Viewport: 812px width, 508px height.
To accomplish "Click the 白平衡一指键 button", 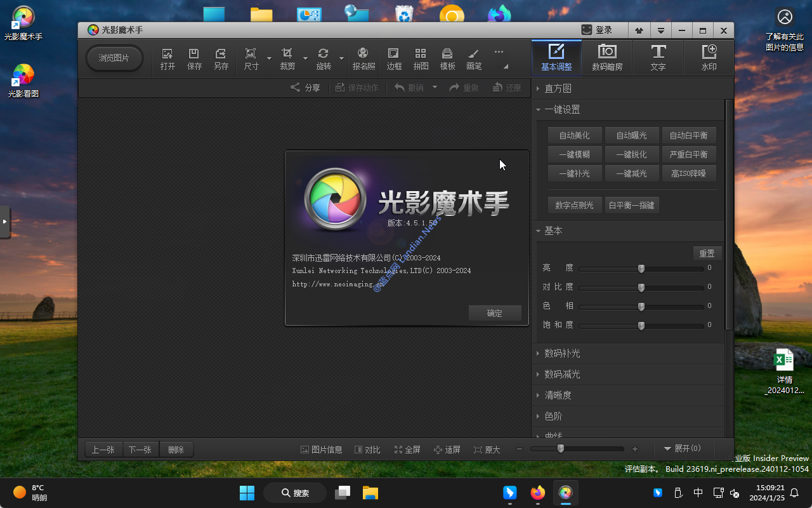I will click(631, 205).
